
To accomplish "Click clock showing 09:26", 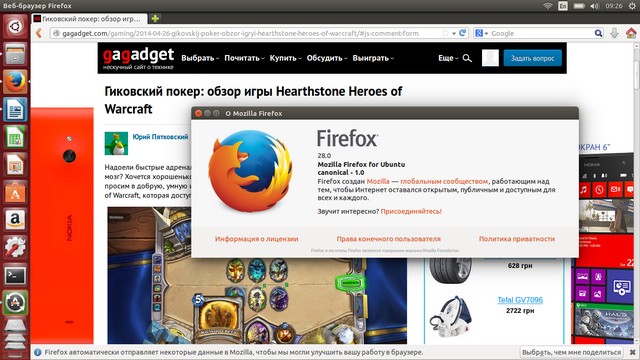I will tap(614, 6).
